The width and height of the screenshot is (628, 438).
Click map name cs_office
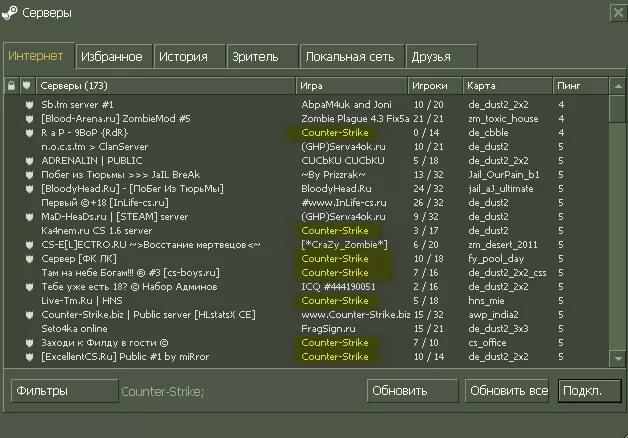tap(487, 343)
